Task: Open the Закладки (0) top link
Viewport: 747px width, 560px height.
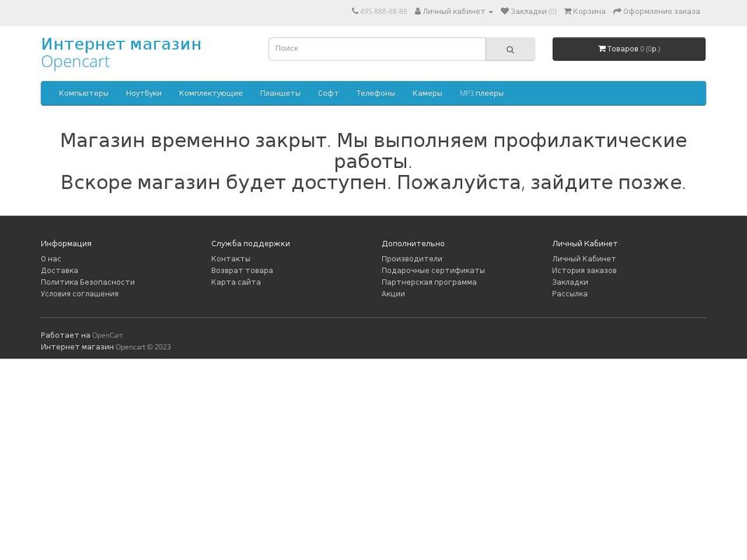Action: [x=528, y=12]
